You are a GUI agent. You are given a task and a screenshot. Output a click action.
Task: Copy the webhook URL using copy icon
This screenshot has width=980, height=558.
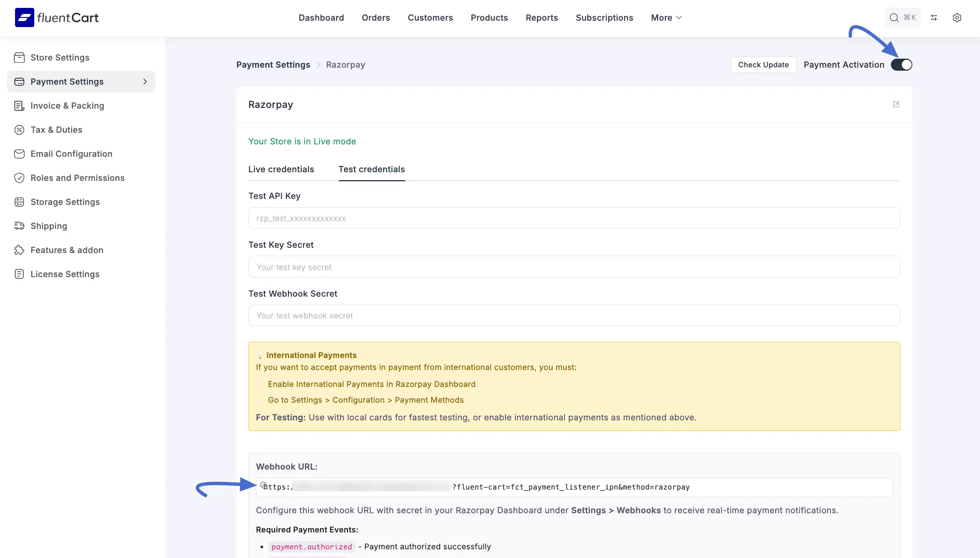coord(263,485)
